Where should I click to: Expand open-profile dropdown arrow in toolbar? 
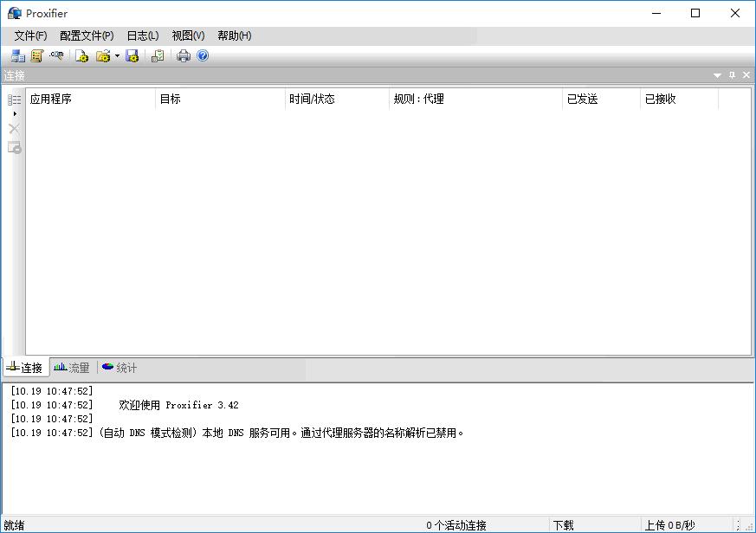click(117, 56)
